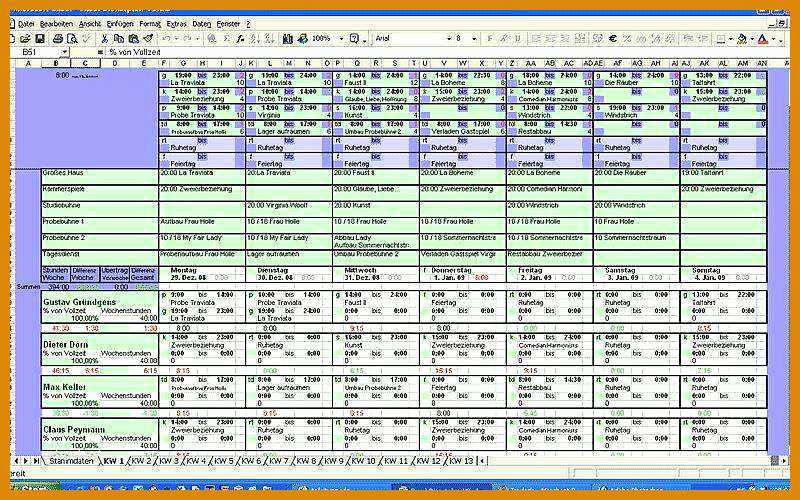Redo action with the redo arrow
This screenshot has width=800, height=500.
click(x=187, y=39)
